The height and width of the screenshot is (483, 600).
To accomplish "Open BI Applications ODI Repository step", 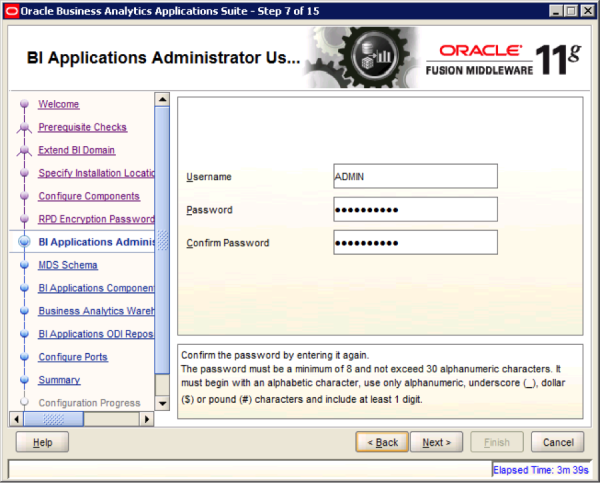I will (96, 334).
